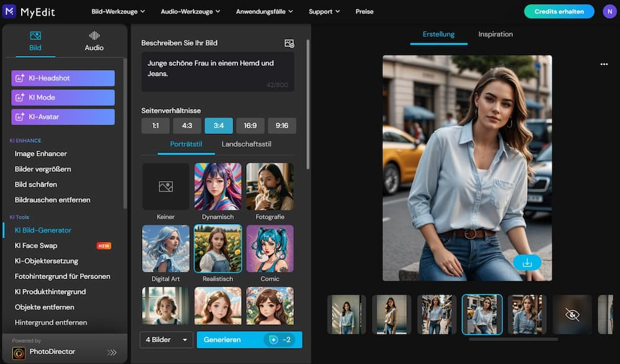Viewport: 620px width, 364px height.
Task: Open the 4 Bilder dropdown
Action: [166, 340]
